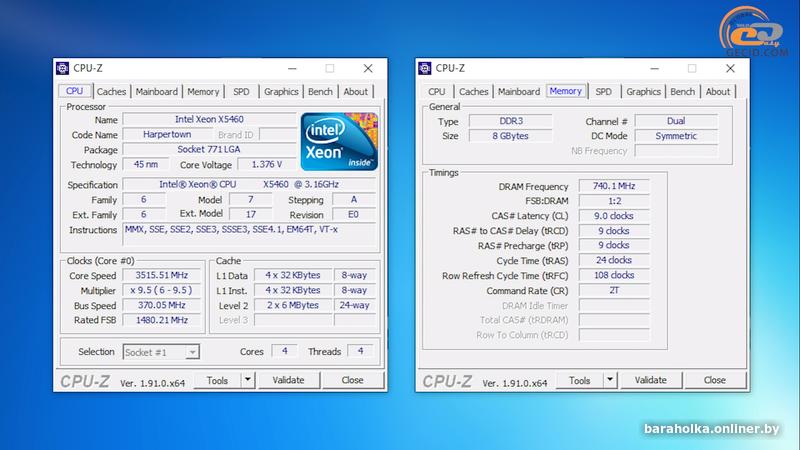Click the Cores count field

coord(285,351)
